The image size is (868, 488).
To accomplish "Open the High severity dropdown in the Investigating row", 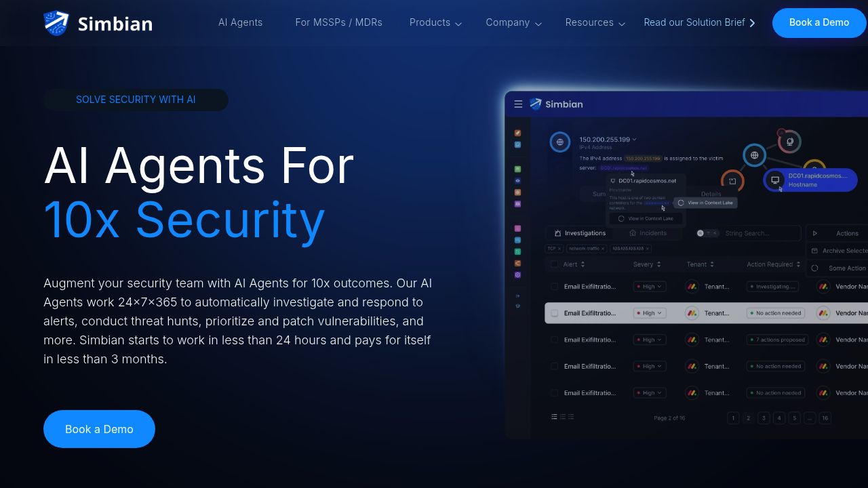I will point(650,287).
